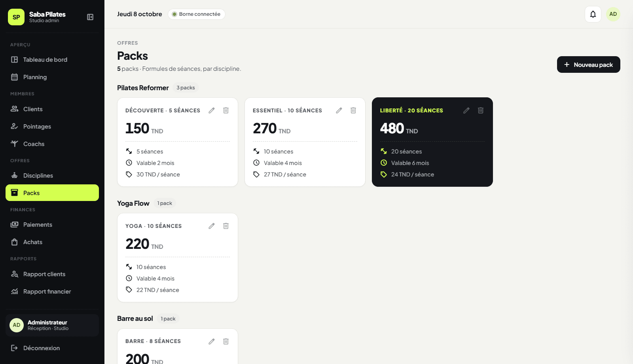Screen dimensions: 633x364
Task: Click the 3 packs count badge
Action: pyautogui.click(x=186, y=88)
